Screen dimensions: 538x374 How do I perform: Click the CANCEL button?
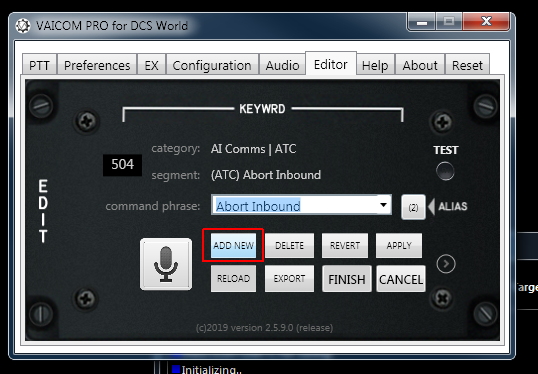(401, 279)
